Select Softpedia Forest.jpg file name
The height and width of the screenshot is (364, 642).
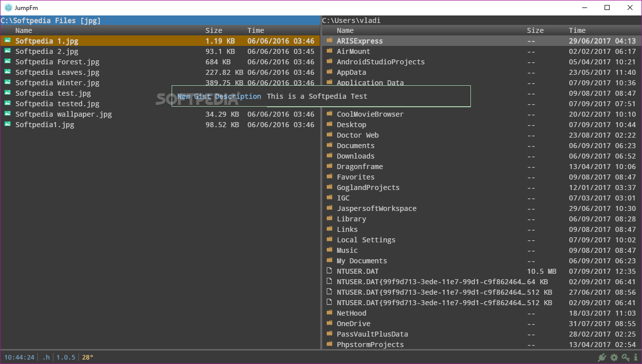(x=57, y=62)
